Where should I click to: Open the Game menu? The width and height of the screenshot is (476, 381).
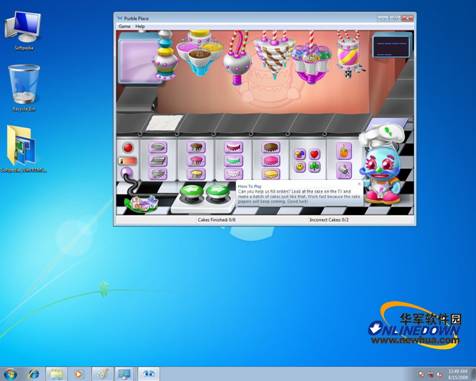(124, 26)
